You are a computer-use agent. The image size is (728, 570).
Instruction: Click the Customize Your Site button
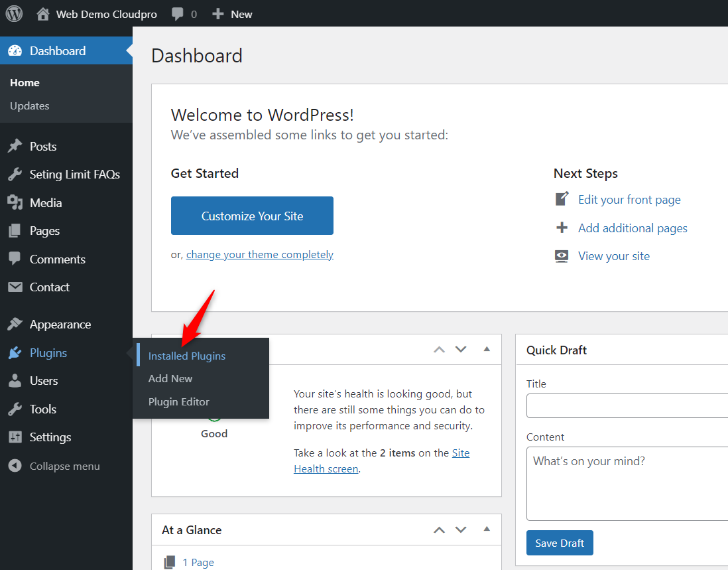tap(252, 215)
